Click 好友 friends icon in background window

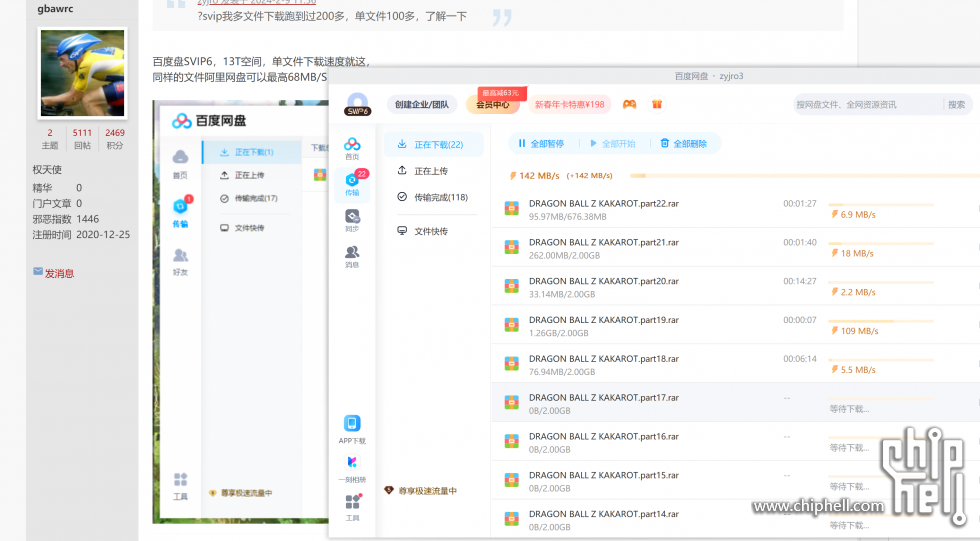pos(180,255)
